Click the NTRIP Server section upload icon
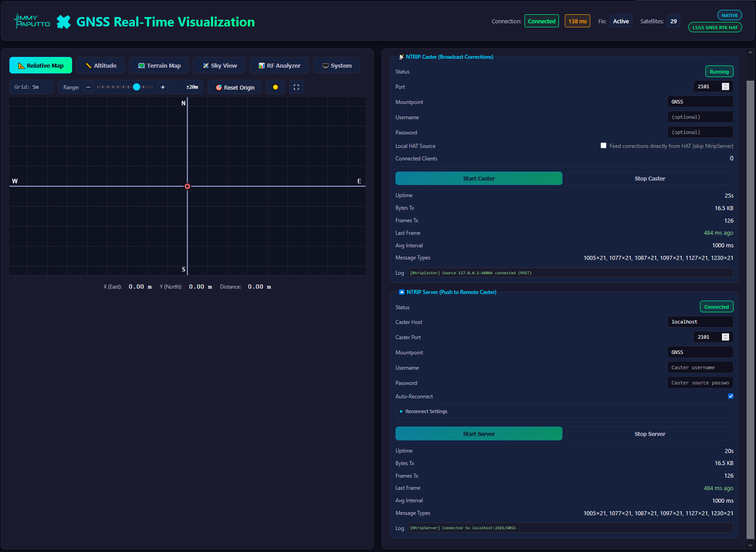Image resolution: width=756 pixels, height=552 pixels. click(x=402, y=292)
